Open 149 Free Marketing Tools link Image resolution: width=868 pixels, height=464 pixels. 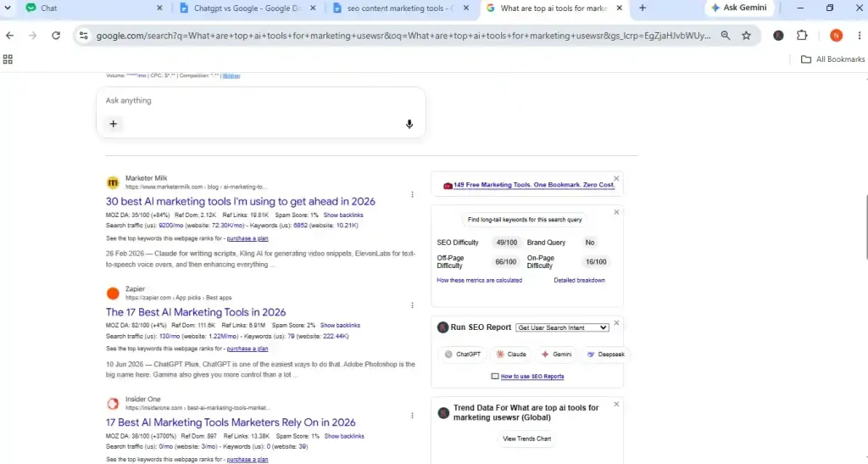tap(534, 185)
